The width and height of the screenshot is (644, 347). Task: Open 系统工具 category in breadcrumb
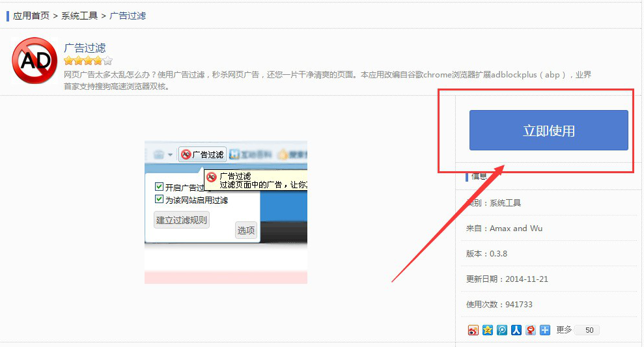pos(79,16)
